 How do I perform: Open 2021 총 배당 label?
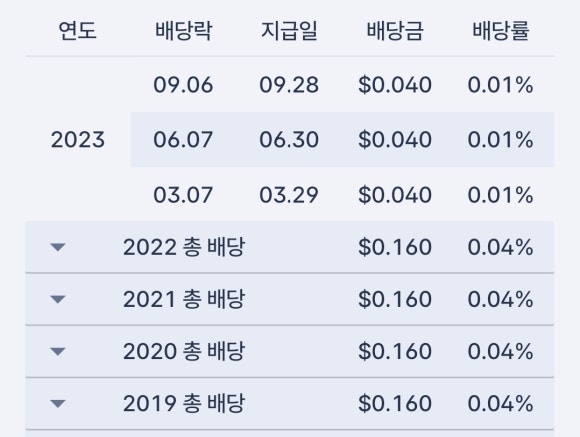click(x=184, y=299)
